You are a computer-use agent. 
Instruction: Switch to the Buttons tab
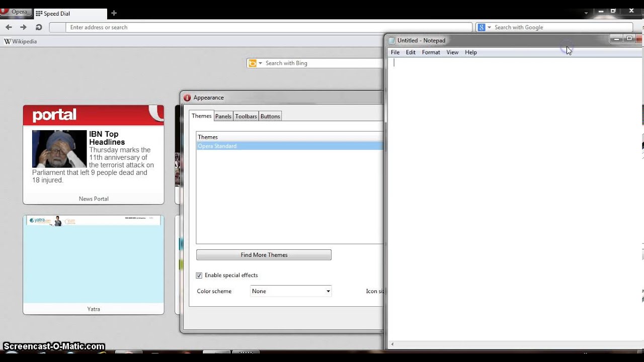[x=270, y=116]
